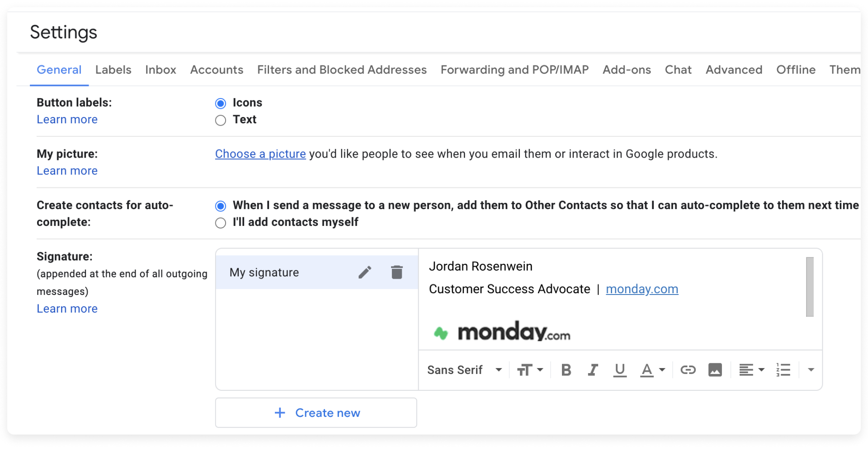Image resolution: width=868 pixels, height=449 pixels.
Task: Select the Text button labels option
Action: [x=221, y=120]
